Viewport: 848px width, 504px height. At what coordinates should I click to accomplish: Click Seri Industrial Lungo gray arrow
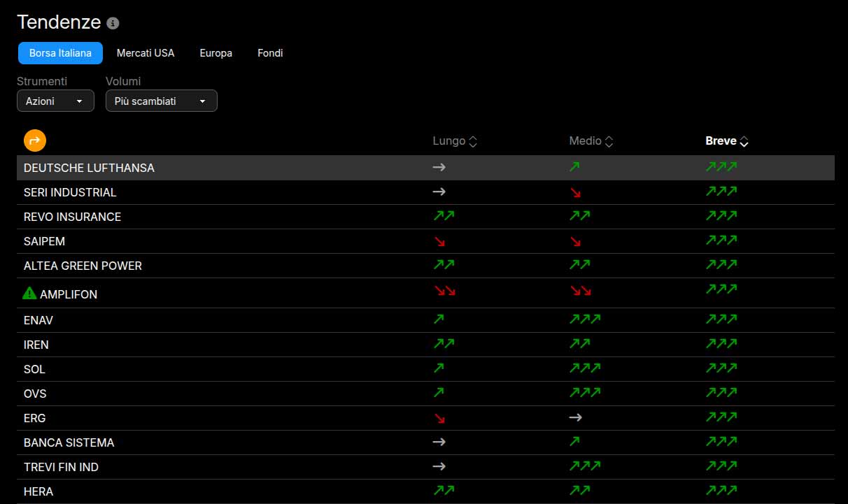(x=439, y=192)
